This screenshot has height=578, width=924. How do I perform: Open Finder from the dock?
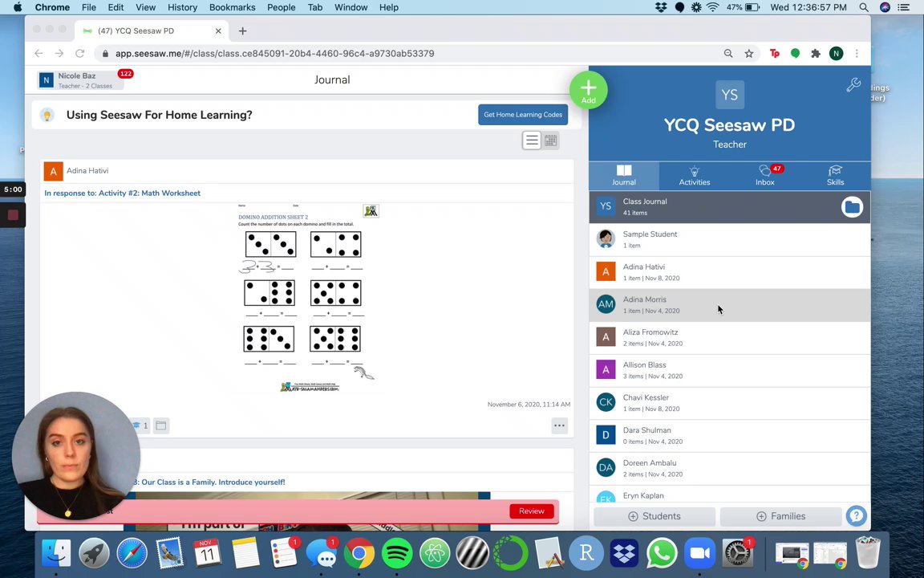(57, 552)
